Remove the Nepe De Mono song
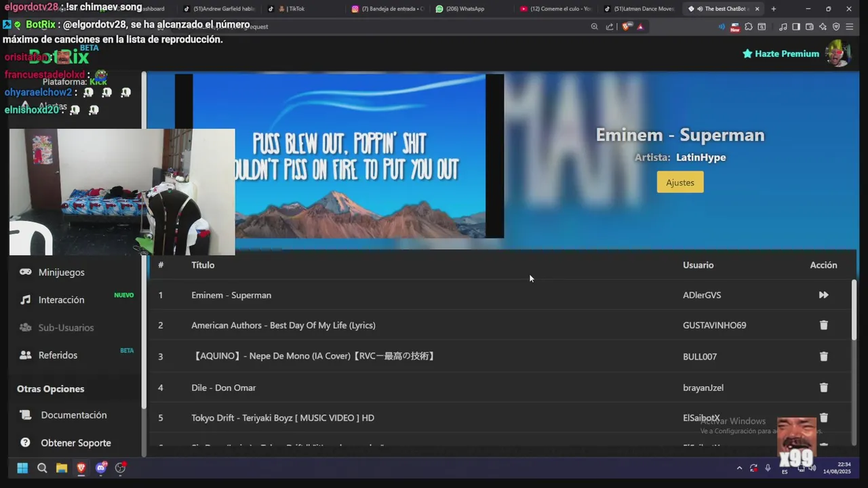The image size is (868, 488). tap(823, 357)
